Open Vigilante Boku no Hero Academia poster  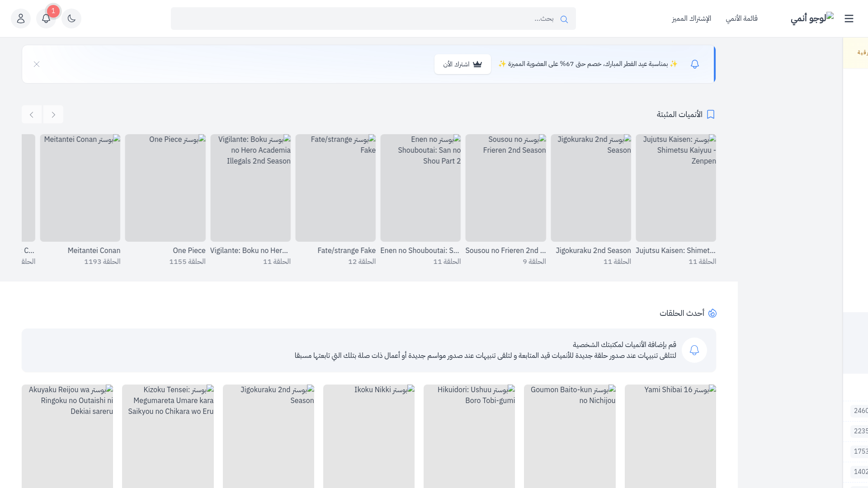250,188
